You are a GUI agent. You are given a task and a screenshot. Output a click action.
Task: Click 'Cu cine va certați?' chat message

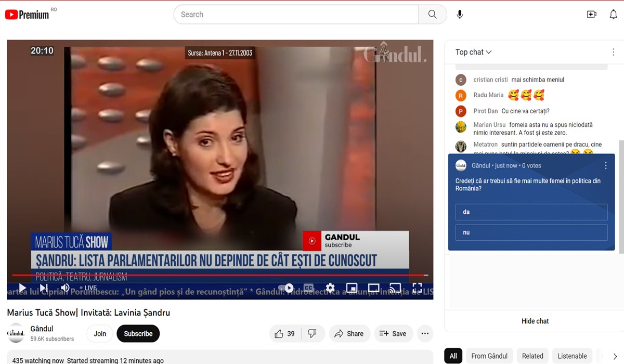525,111
